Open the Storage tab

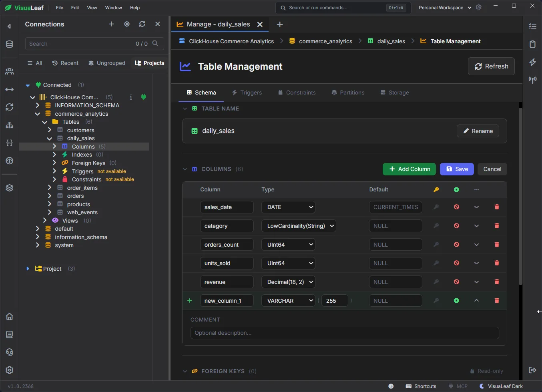pos(395,92)
